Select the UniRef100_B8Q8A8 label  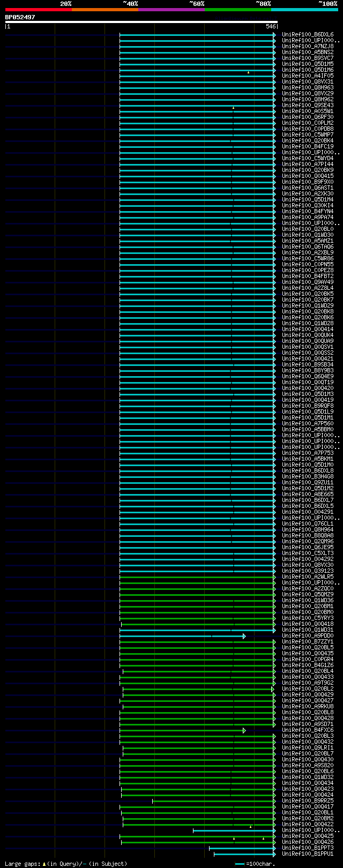click(308, 536)
